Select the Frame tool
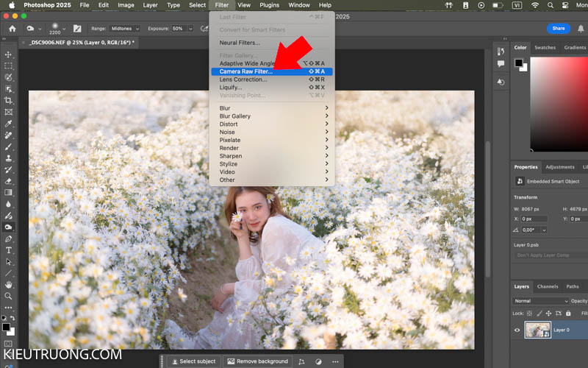This screenshot has width=588, height=368. (8, 112)
